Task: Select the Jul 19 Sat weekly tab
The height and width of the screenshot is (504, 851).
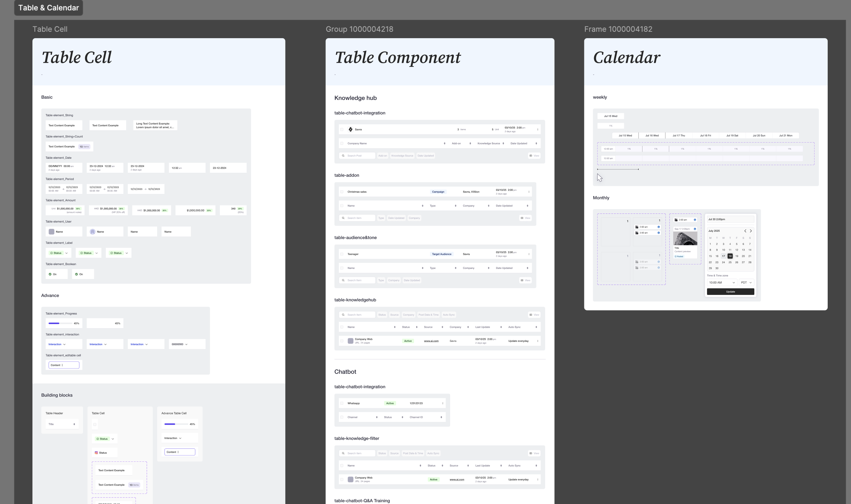Action: (732, 135)
